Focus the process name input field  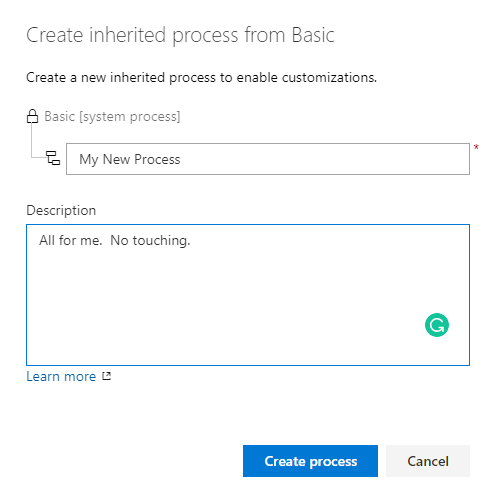pyautogui.click(x=268, y=159)
